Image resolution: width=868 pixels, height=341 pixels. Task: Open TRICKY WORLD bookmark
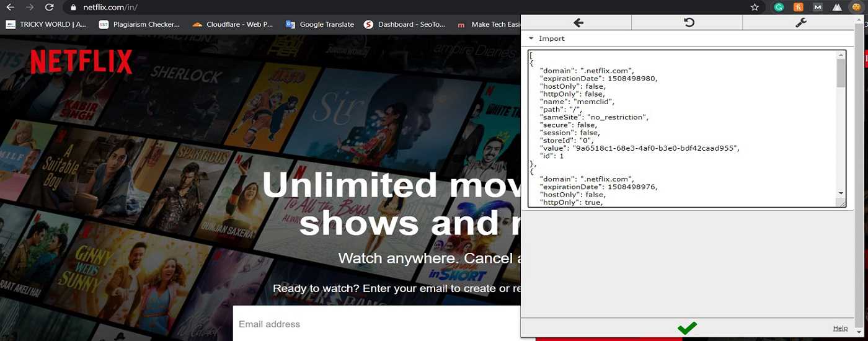[x=46, y=24]
